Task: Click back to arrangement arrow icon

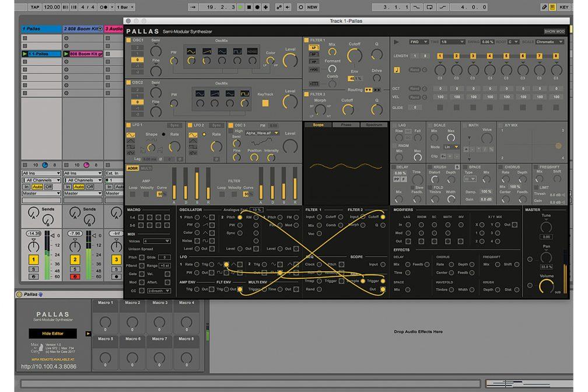Action: [x=288, y=7]
